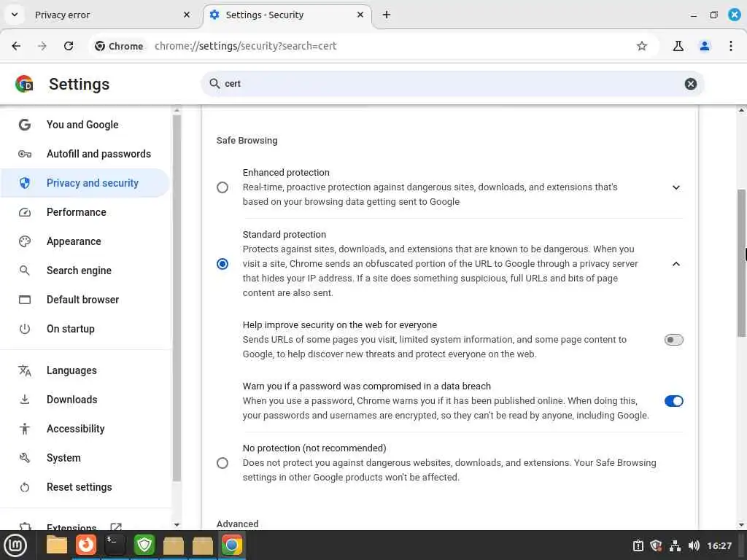Open the profile avatar menu
747x560 pixels.
(x=704, y=46)
